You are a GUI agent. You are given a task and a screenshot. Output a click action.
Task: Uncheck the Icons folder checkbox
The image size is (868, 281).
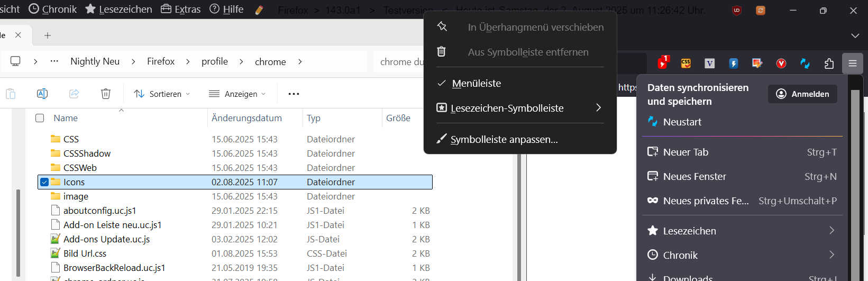(44, 182)
